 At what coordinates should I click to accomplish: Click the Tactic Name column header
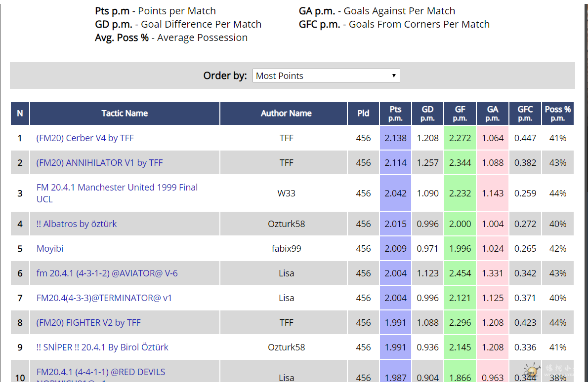click(125, 114)
